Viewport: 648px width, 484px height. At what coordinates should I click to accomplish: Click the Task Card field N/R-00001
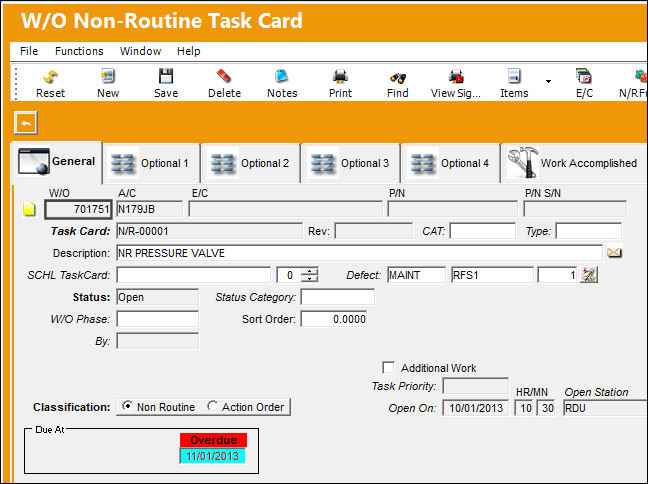209,231
